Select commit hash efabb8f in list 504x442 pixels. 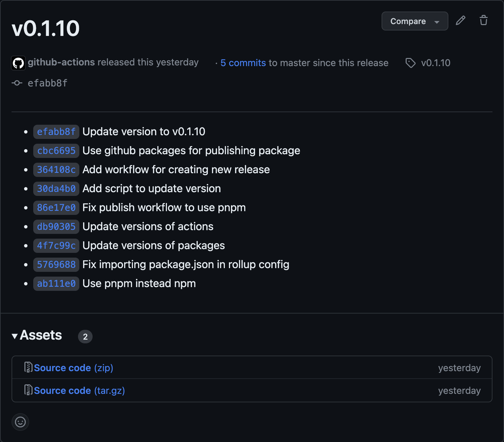56,132
